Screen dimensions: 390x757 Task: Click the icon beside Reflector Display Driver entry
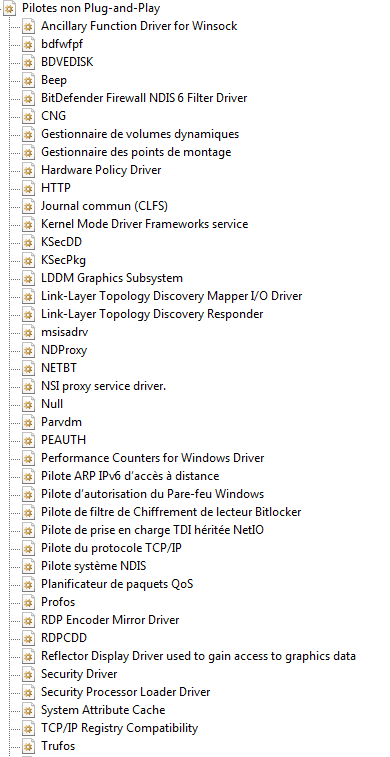[x=28, y=657]
